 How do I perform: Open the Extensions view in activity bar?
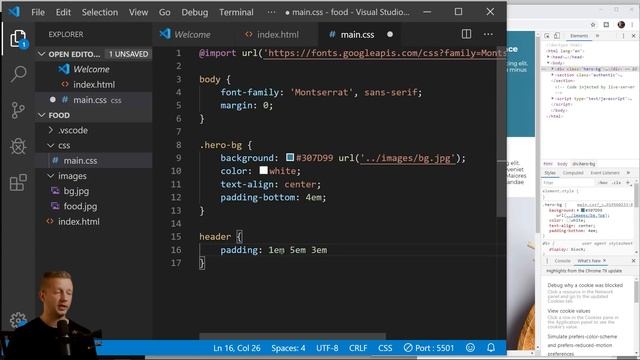18,182
